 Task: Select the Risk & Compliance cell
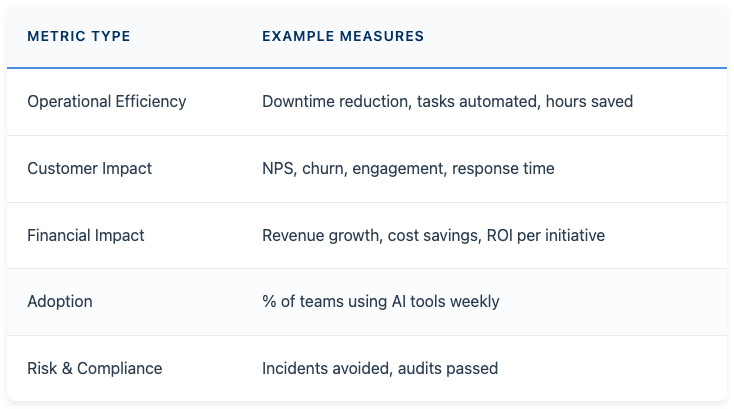coord(95,368)
